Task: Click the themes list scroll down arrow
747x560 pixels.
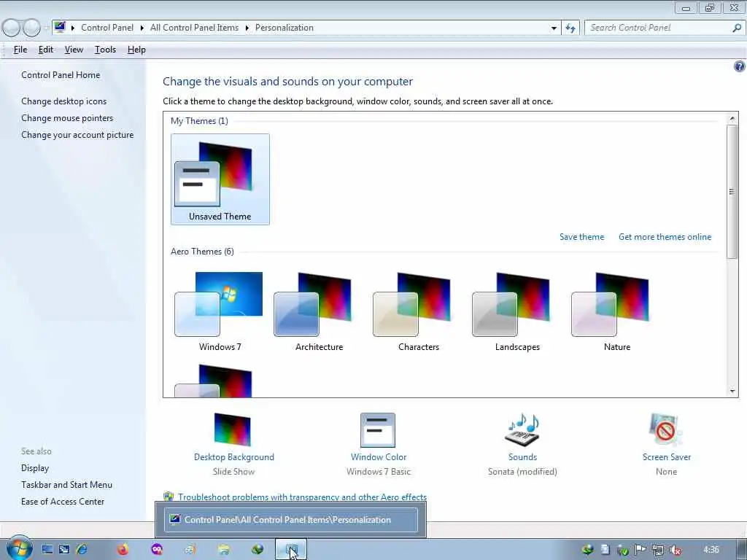Action: [x=732, y=391]
